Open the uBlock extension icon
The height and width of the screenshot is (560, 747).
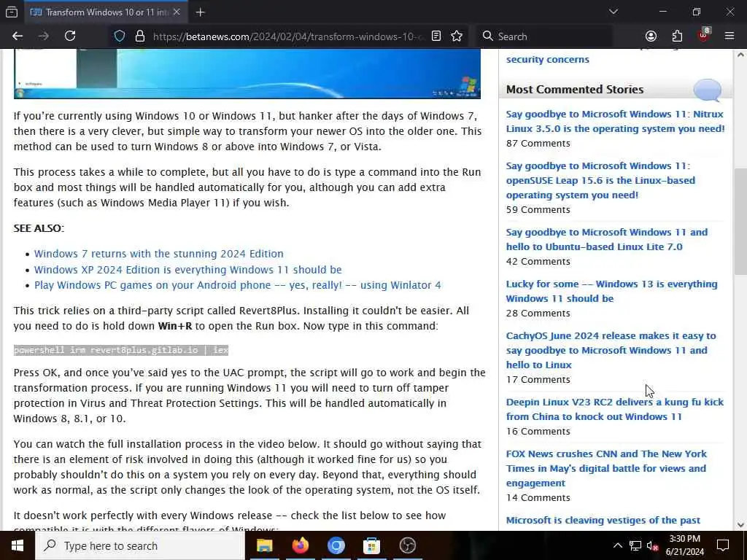point(704,35)
